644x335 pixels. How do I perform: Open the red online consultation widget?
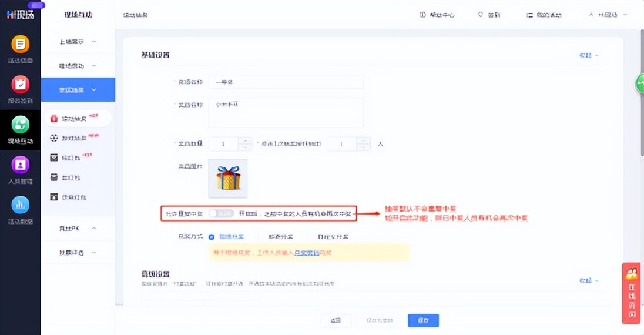coord(631,293)
